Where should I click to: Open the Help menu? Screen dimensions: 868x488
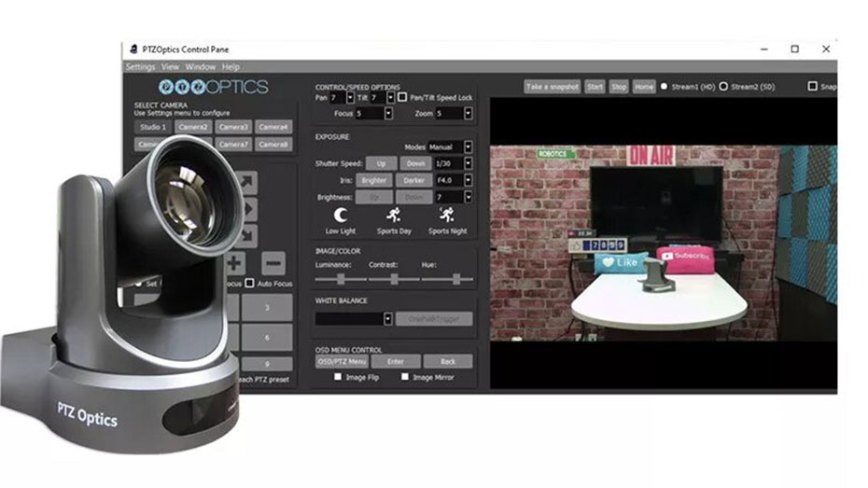[x=231, y=67]
